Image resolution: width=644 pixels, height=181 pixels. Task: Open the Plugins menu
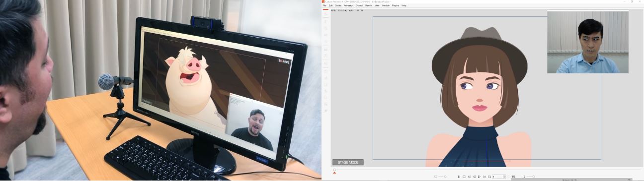pyautogui.click(x=396, y=5)
